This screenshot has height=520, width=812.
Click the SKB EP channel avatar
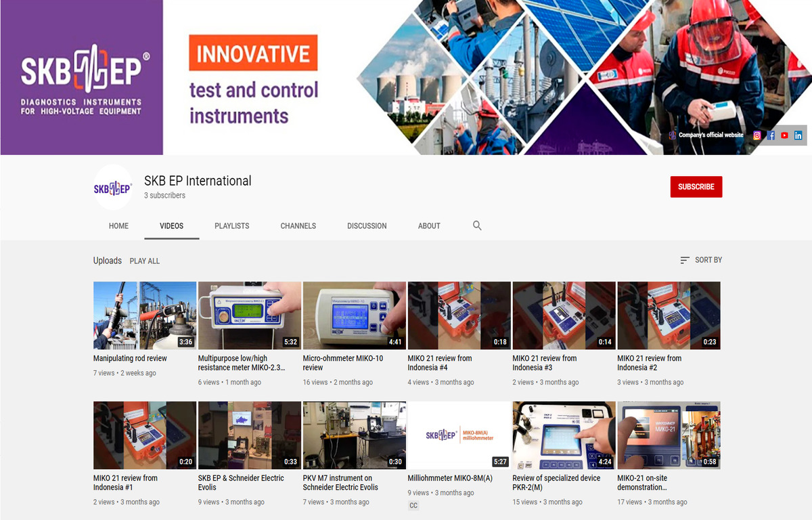[112, 188]
